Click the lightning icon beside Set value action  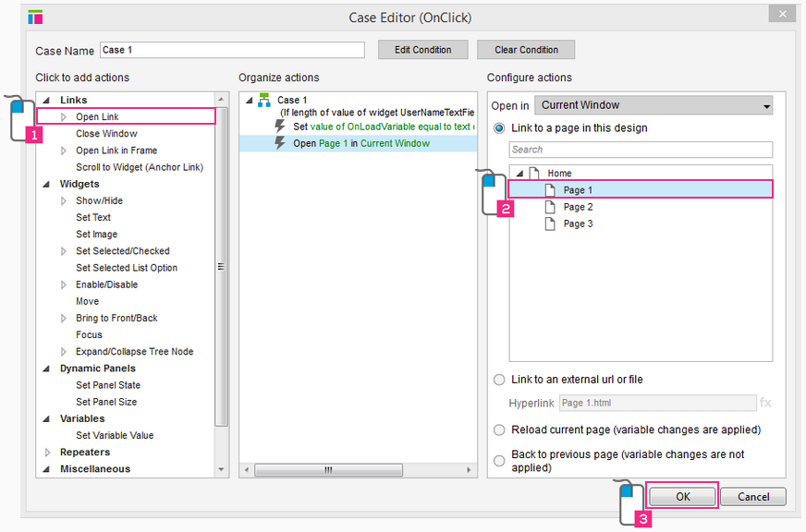[280, 127]
